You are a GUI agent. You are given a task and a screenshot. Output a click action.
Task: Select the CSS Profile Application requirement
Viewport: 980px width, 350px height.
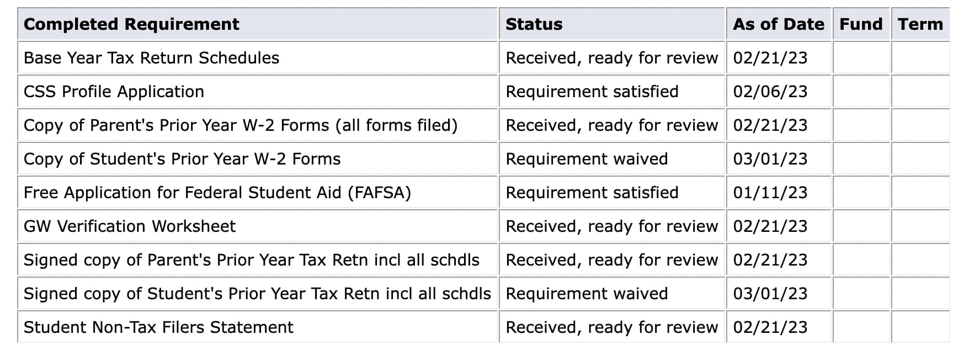tap(114, 92)
